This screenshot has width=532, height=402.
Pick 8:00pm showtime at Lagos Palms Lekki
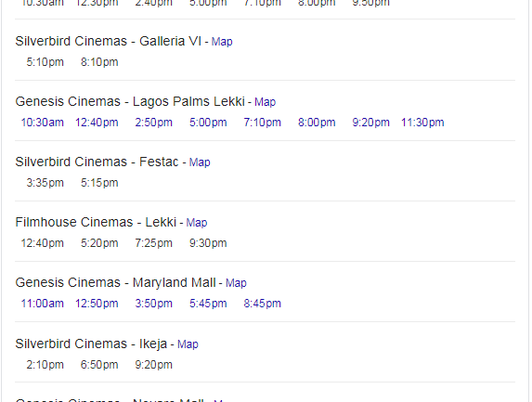(317, 123)
